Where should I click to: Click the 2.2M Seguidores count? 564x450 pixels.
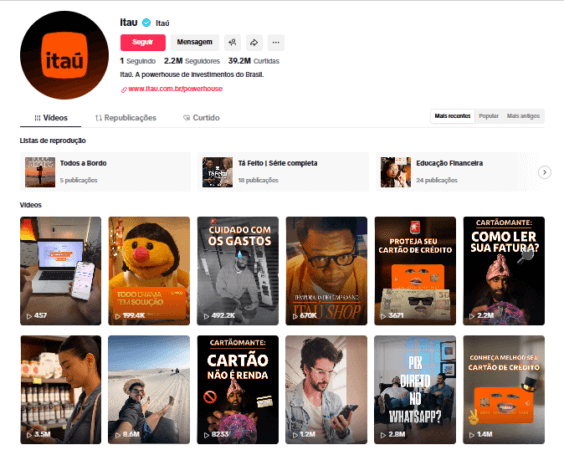tap(192, 61)
